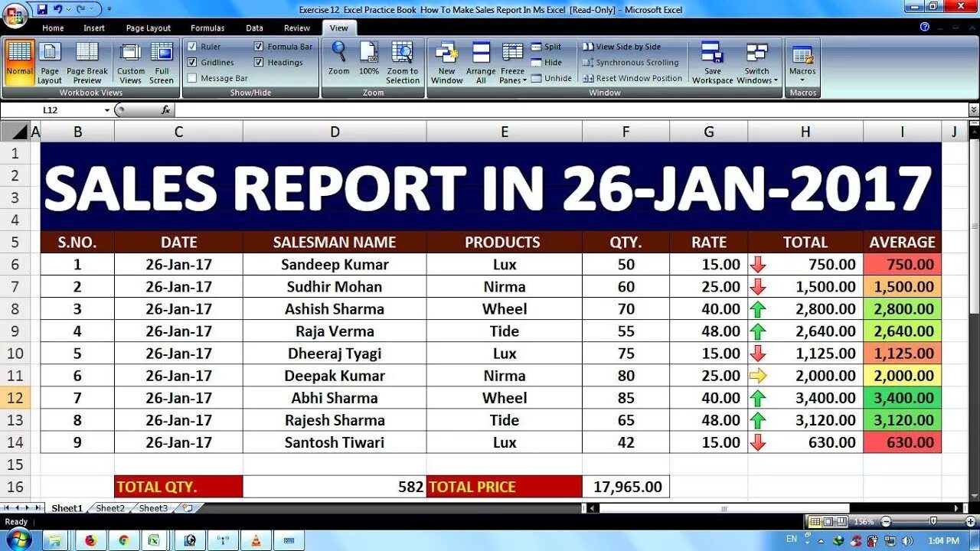Screen dimensions: 980x551
Task: Open the Data ribbon tab
Action: click(254, 28)
